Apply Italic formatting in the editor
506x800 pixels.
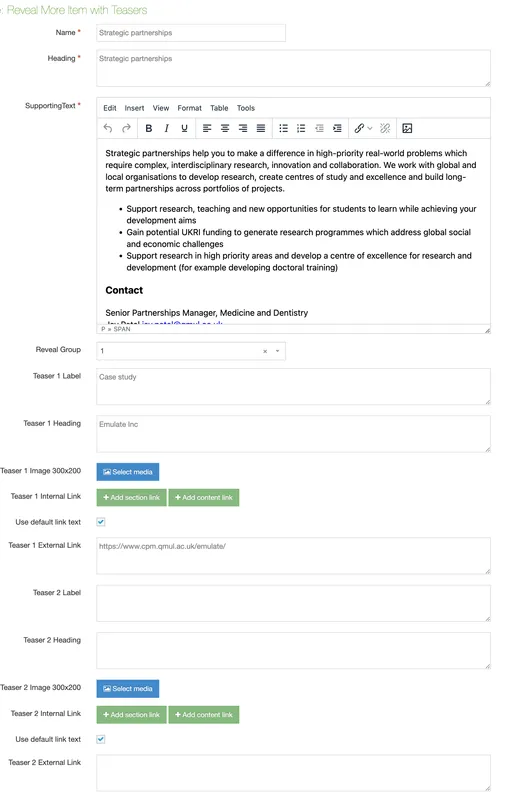point(166,128)
